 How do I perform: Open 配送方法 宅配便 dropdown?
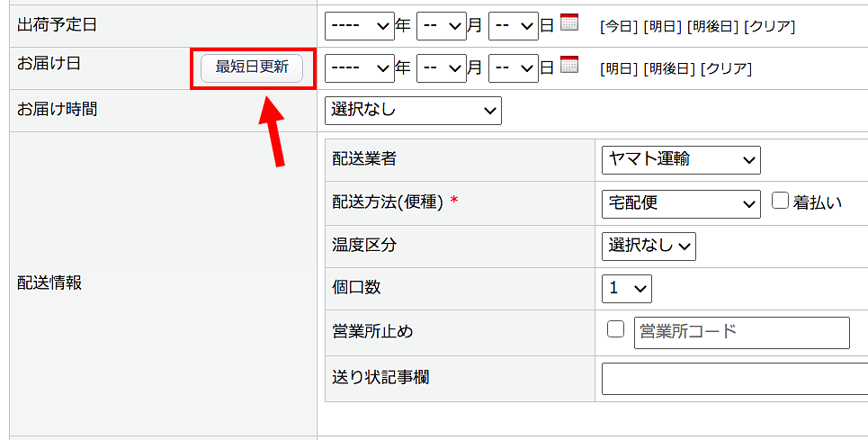pyautogui.click(x=681, y=203)
